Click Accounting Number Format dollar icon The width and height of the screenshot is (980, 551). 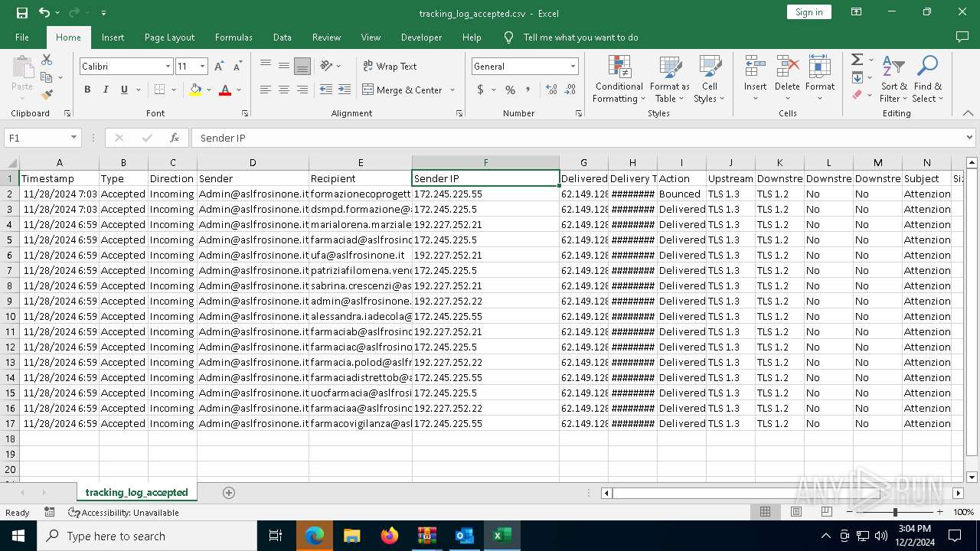[480, 90]
